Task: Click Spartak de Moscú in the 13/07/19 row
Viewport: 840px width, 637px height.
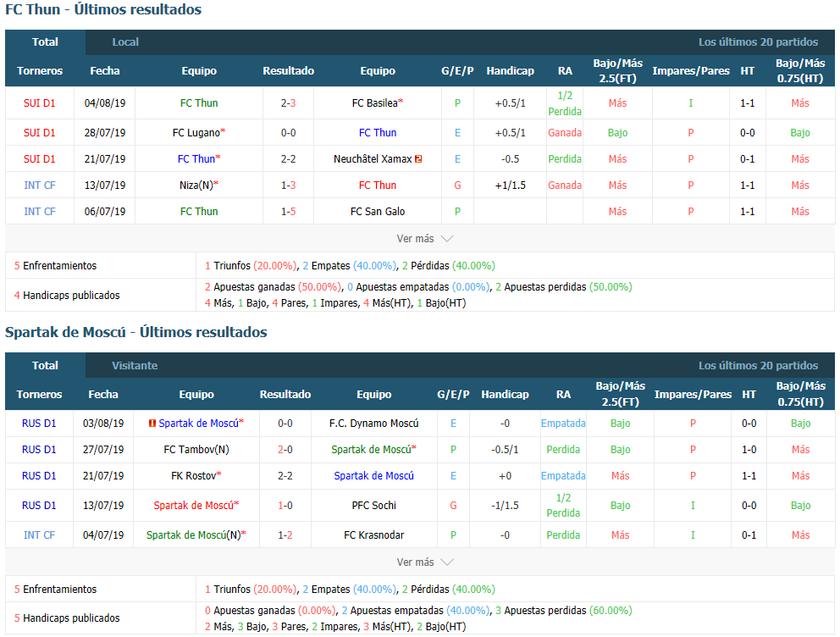Action: pyautogui.click(x=193, y=505)
